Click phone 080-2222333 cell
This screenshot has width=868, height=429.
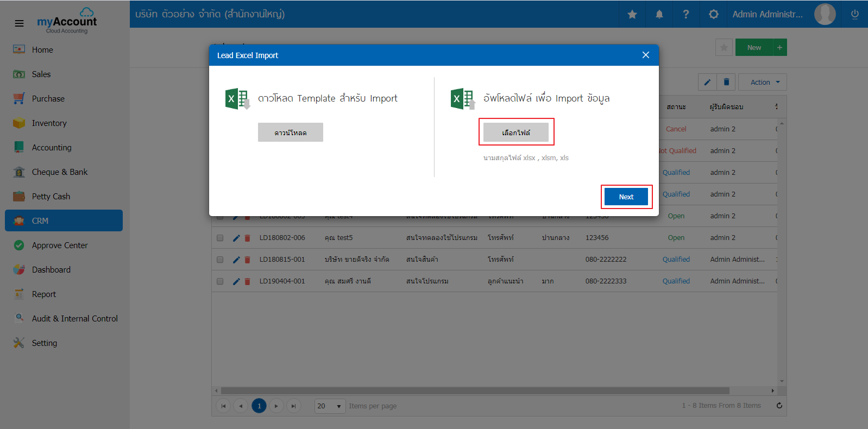(606, 281)
